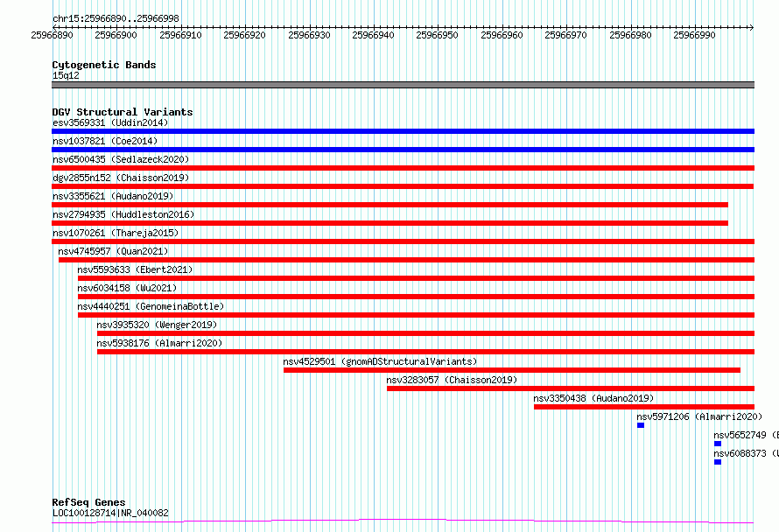Open nsv4440251 (GenomeinaBottle) label
The width and height of the screenshot is (779, 532).
(x=151, y=306)
